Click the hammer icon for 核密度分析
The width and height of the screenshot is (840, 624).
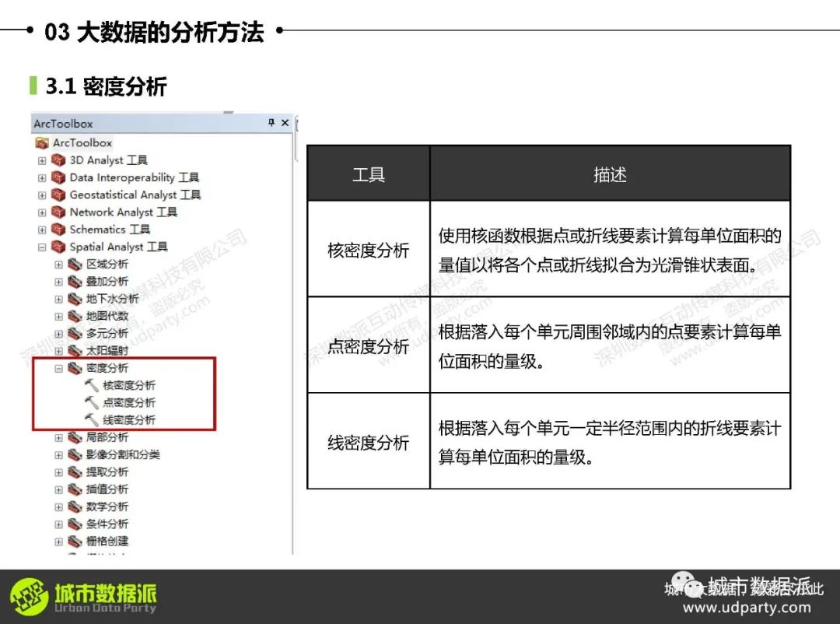pyautogui.click(x=92, y=385)
